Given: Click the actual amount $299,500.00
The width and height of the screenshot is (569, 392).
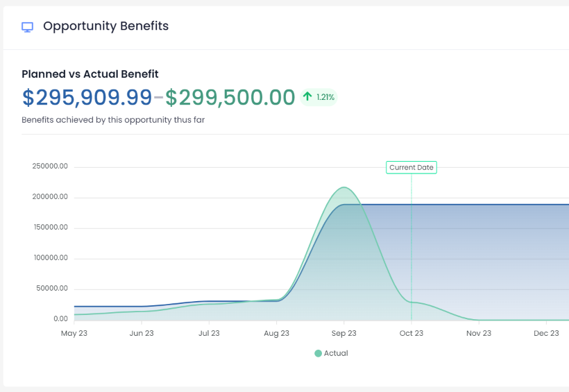Looking at the screenshot, I should (230, 98).
